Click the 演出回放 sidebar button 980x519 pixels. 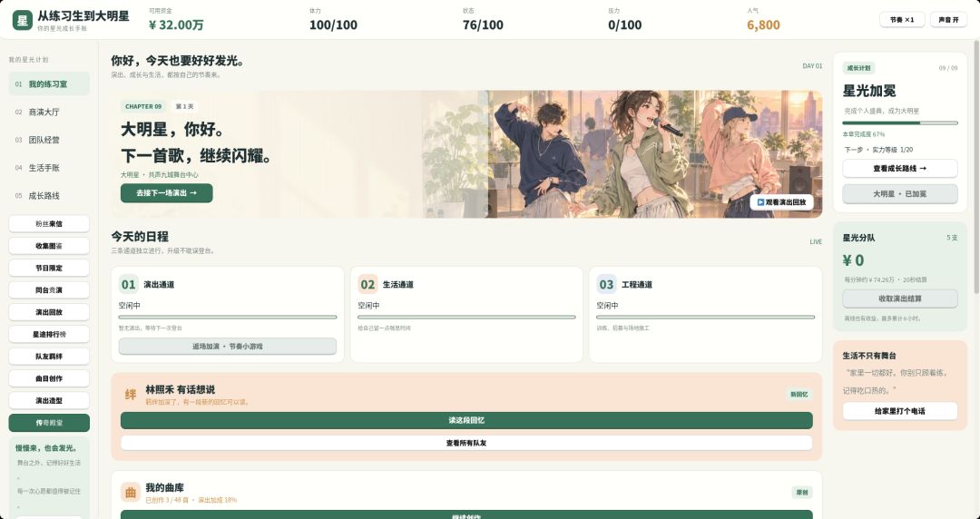click(x=49, y=312)
